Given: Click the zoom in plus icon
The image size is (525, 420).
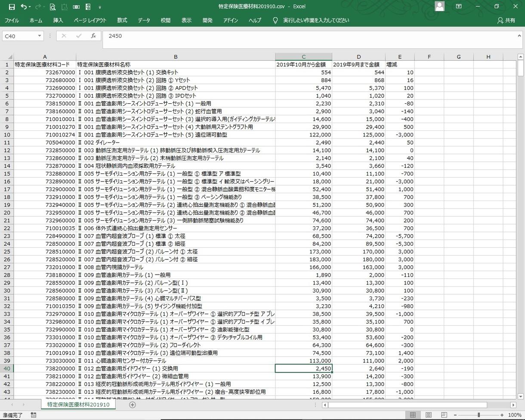Looking at the screenshot, I should point(502,415).
